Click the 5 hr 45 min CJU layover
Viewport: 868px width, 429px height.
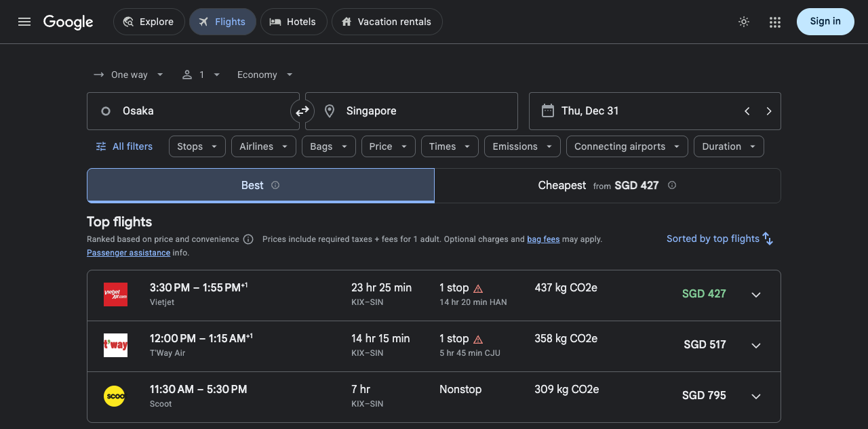pos(470,353)
